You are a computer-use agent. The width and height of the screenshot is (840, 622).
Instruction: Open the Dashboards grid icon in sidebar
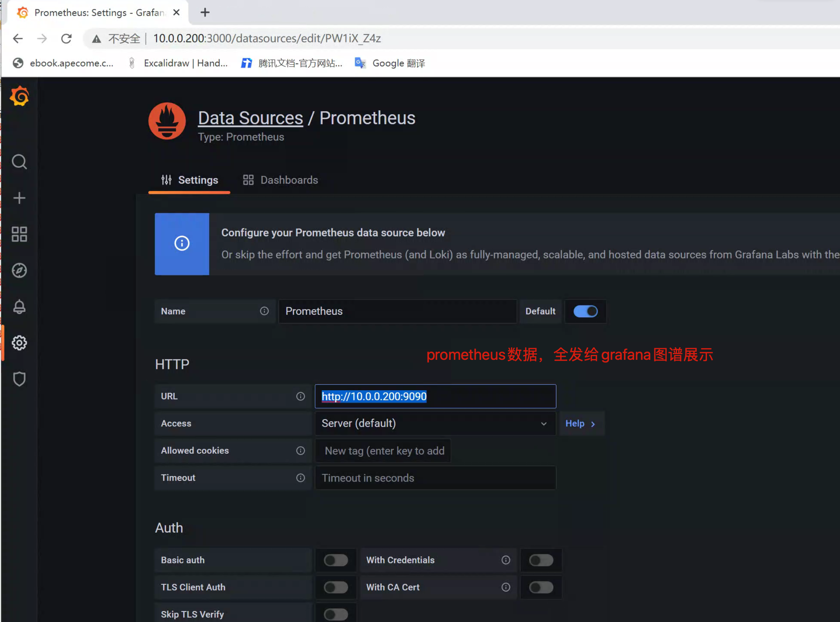coord(19,234)
